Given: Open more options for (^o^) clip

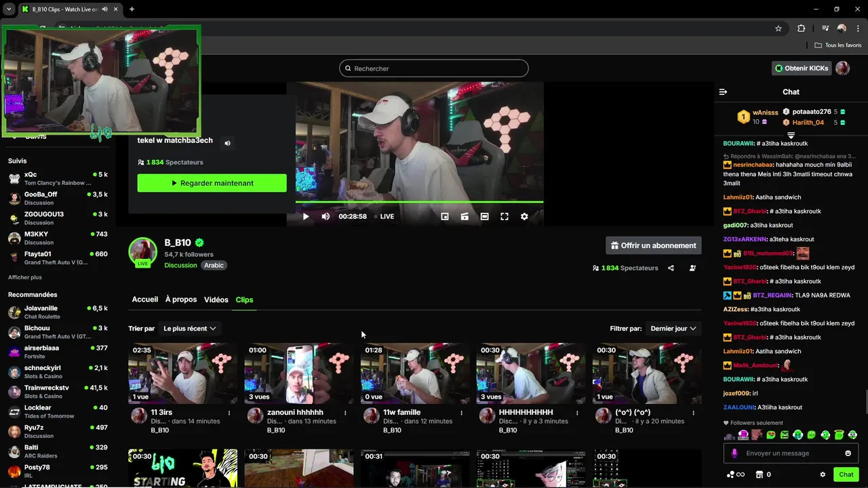Looking at the screenshot, I should tap(693, 413).
